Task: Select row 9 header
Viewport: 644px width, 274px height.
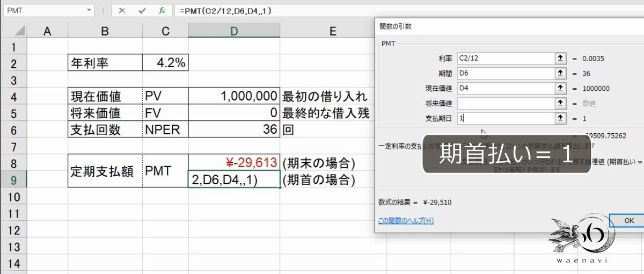Action: pos(13,180)
